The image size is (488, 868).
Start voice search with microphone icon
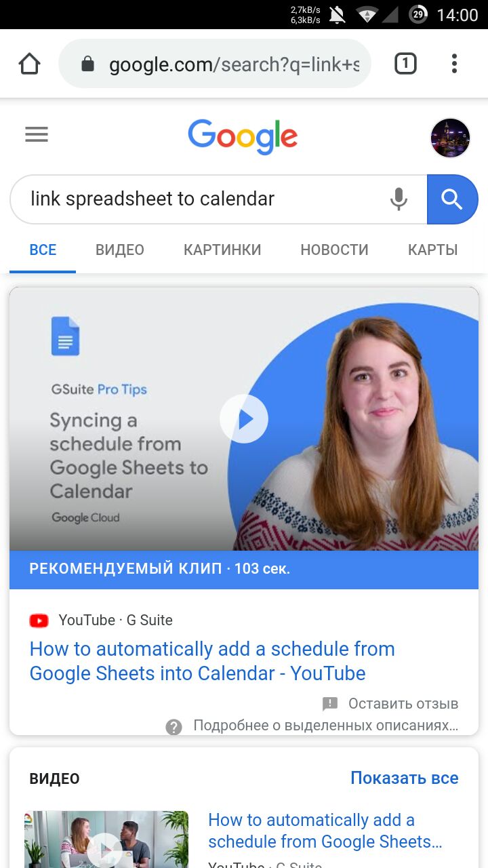click(399, 199)
